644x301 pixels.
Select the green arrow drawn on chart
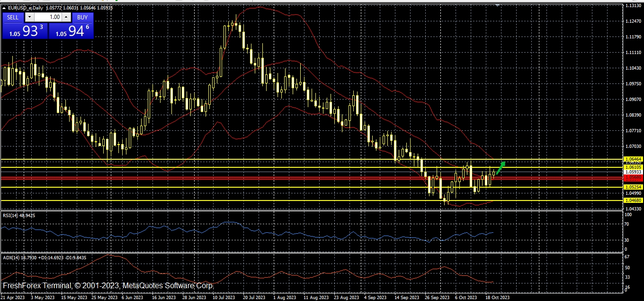pos(501,165)
